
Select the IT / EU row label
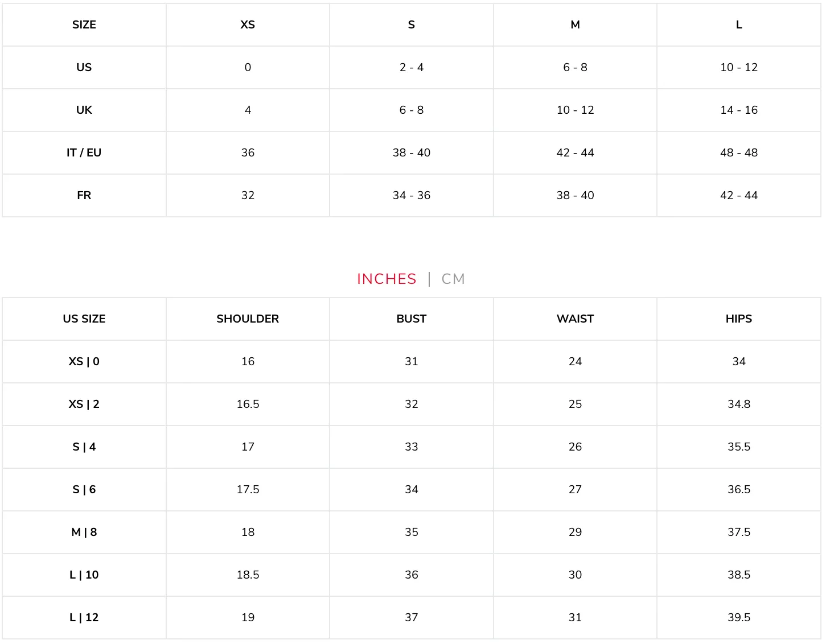[x=84, y=152]
